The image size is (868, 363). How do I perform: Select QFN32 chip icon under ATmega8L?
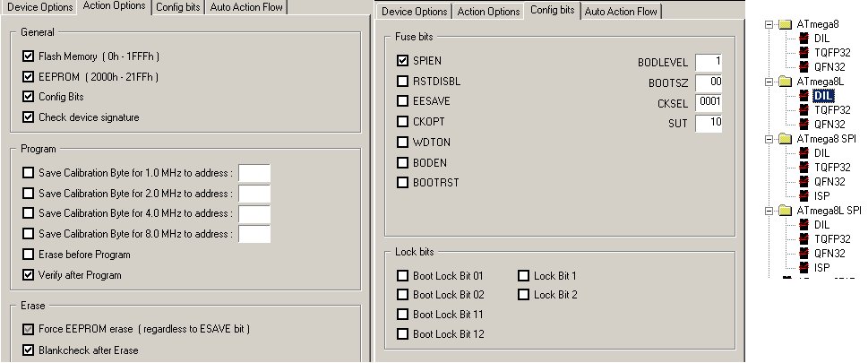tap(804, 125)
